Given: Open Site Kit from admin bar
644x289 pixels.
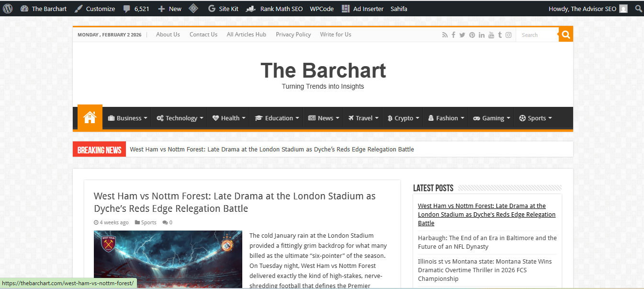Looking at the screenshot, I should pyautogui.click(x=223, y=9).
